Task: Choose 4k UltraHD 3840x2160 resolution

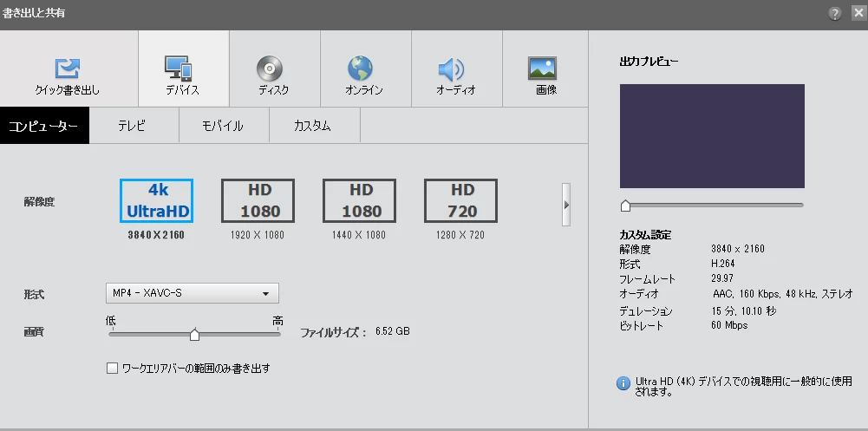Action: coord(157,200)
